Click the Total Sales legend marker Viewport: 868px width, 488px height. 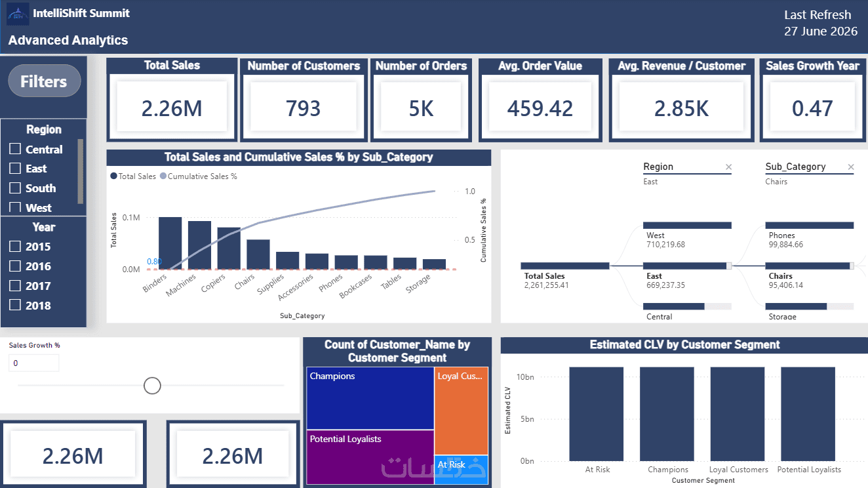pyautogui.click(x=114, y=176)
